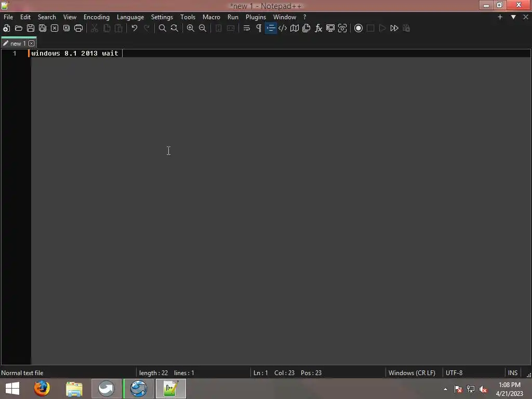Open File Explorer from taskbar
Image resolution: width=532 pixels, height=399 pixels.
coord(74,389)
